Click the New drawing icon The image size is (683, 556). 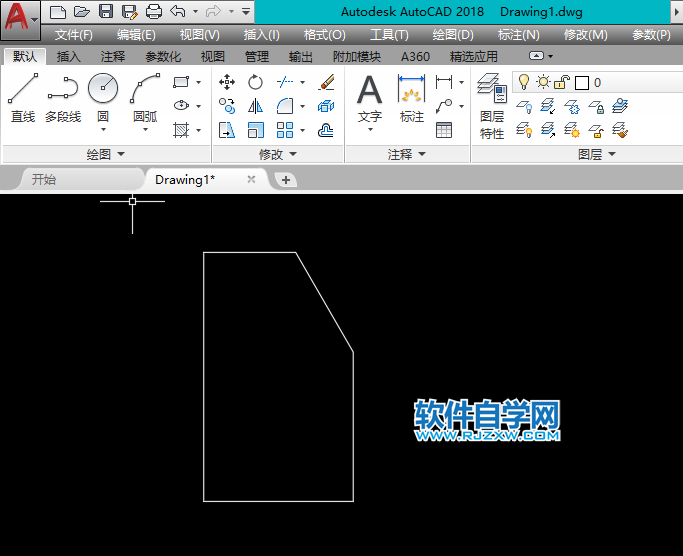pos(57,12)
